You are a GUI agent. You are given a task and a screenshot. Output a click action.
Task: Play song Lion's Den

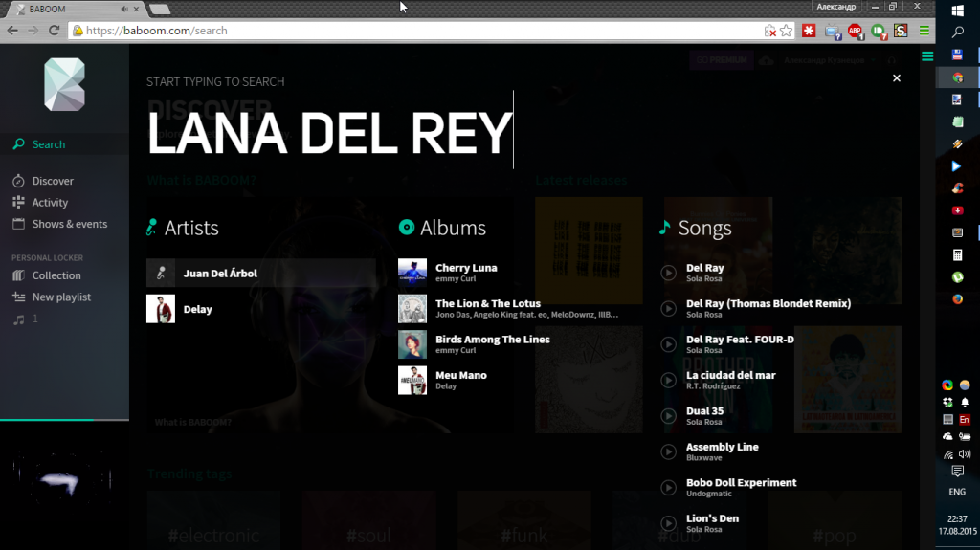click(668, 523)
